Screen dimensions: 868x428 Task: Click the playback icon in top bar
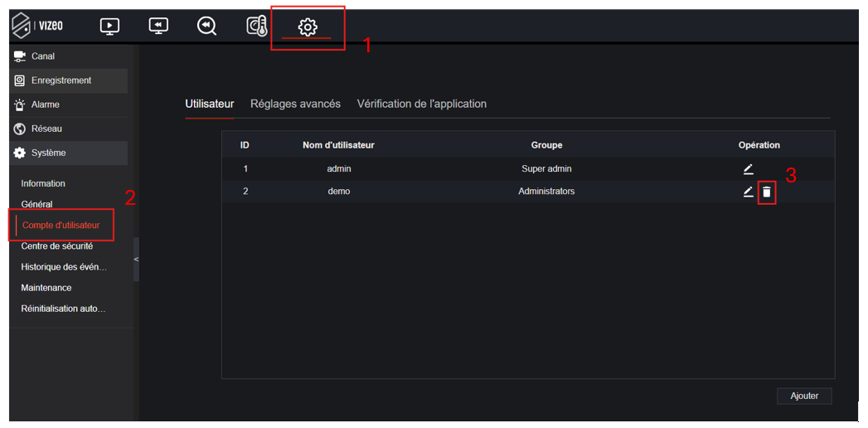point(158,27)
